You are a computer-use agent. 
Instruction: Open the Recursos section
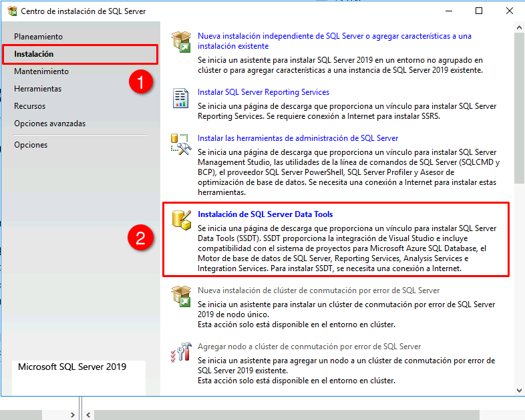point(29,106)
